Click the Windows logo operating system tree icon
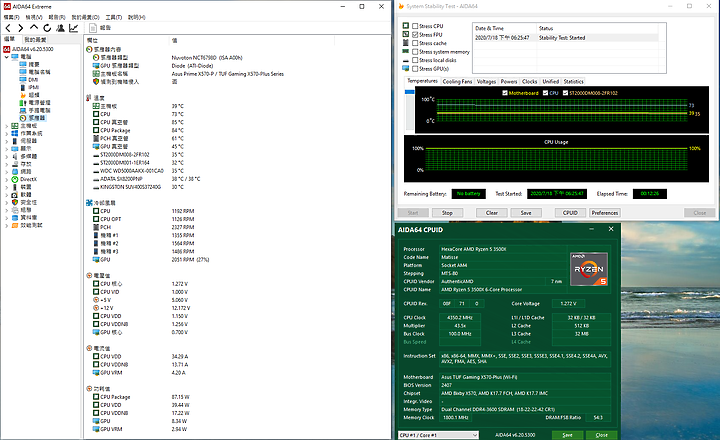The height and width of the screenshot is (440, 720). pos(15,133)
